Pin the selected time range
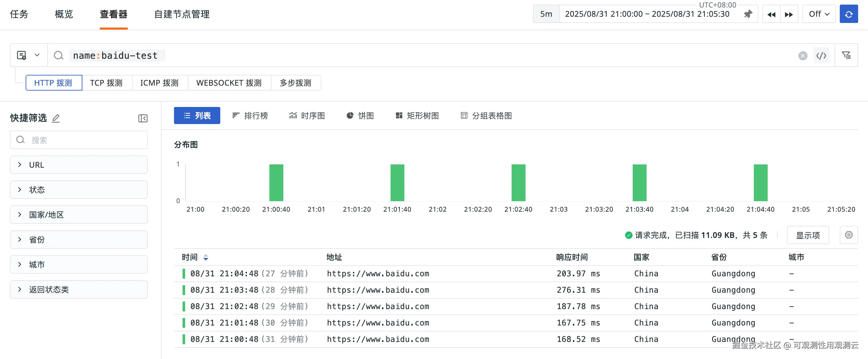The width and height of the screenshot is (868, 359). coord(748,14)
